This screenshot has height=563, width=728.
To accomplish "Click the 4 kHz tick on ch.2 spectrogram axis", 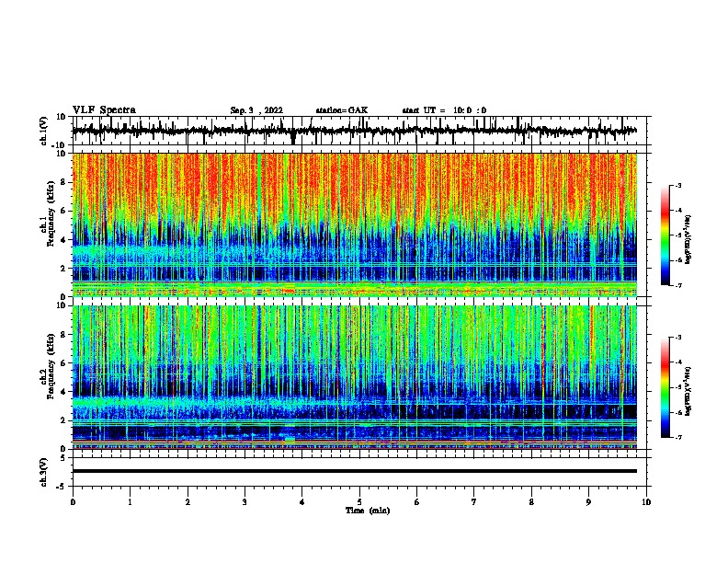I will point(63,392).
